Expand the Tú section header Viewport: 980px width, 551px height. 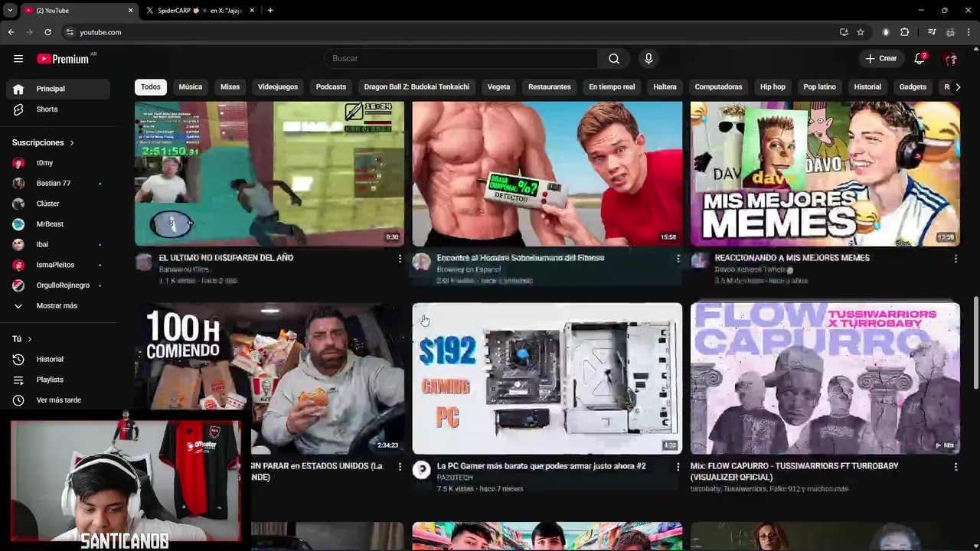click(x=21, y=339)
